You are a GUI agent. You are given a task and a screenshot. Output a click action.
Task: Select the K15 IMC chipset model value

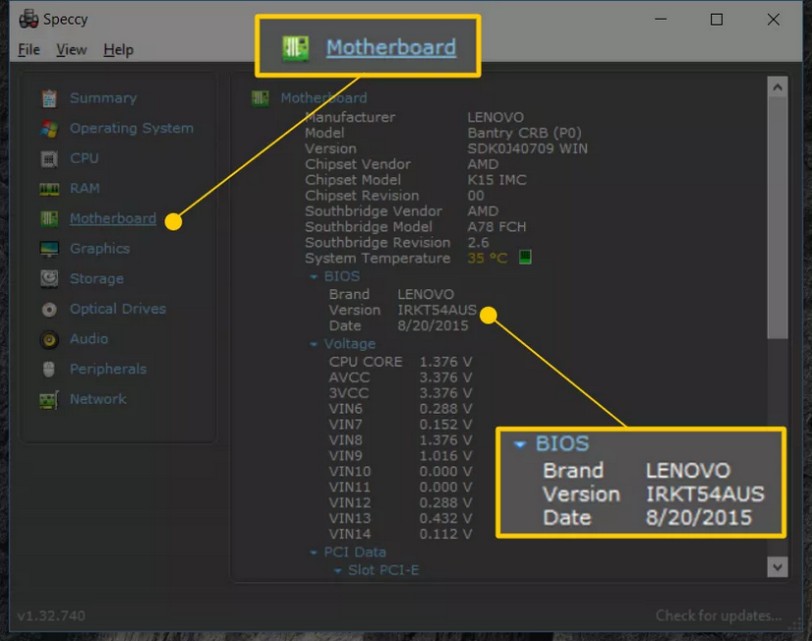point(497,180)
